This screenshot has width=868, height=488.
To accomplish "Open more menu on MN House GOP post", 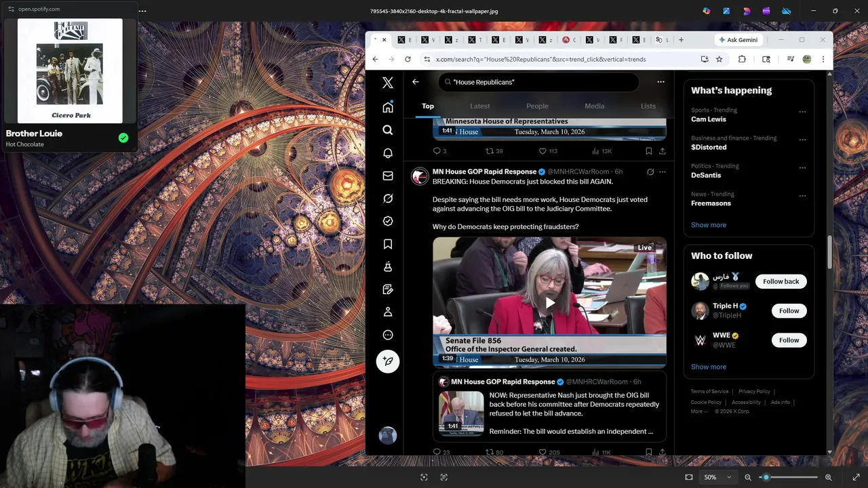I will coord(663,172).
